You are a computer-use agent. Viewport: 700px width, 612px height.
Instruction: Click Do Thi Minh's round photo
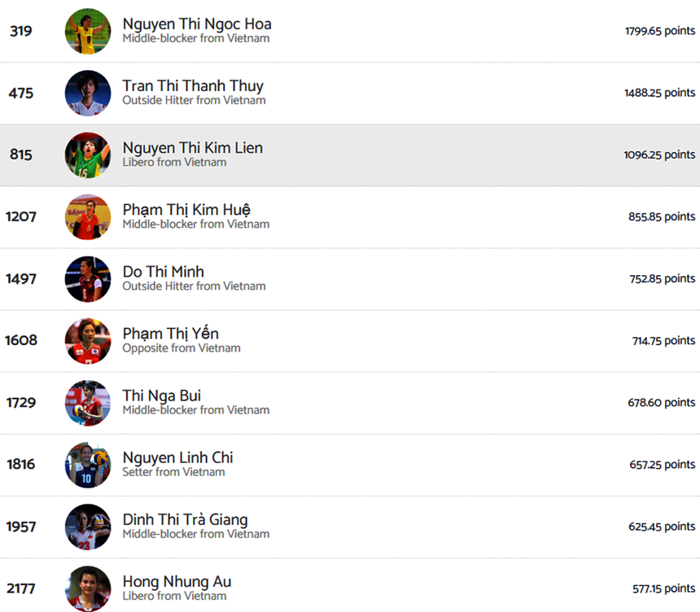(88, 279)
